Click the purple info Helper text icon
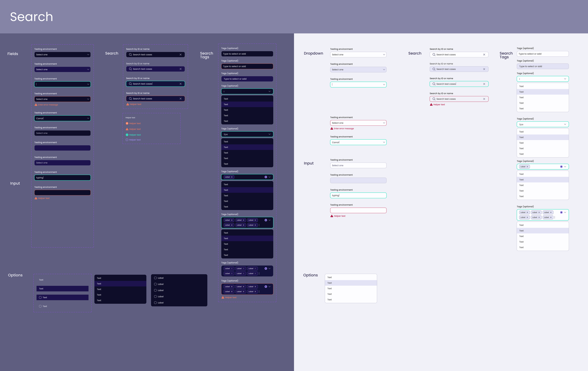The width and height of the screenshot is (588, 371). pyautogui.click(x=127, y=140)
